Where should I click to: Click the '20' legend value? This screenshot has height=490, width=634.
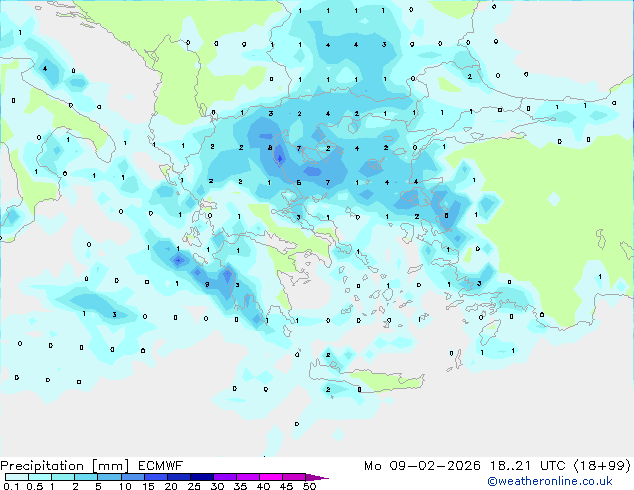click(171, 486)
